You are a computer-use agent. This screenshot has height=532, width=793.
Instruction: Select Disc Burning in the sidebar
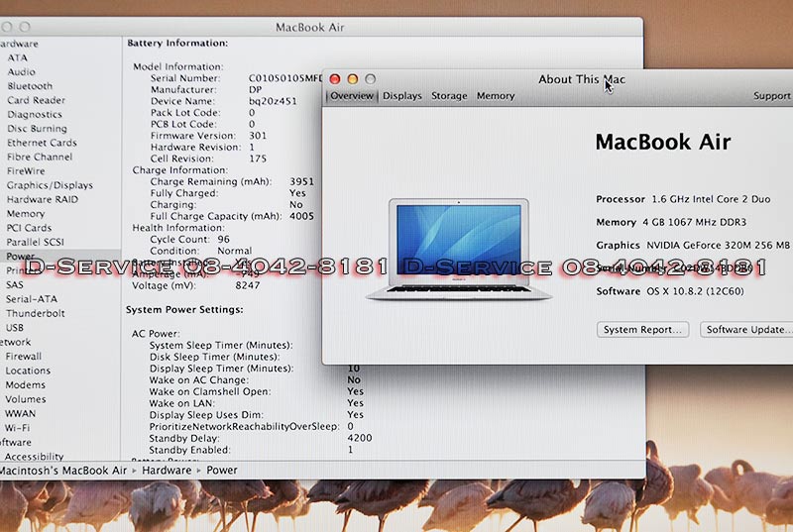(37, 129)
